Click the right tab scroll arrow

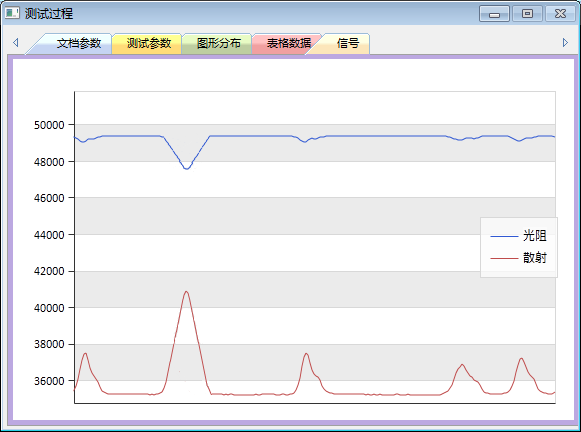565,43
